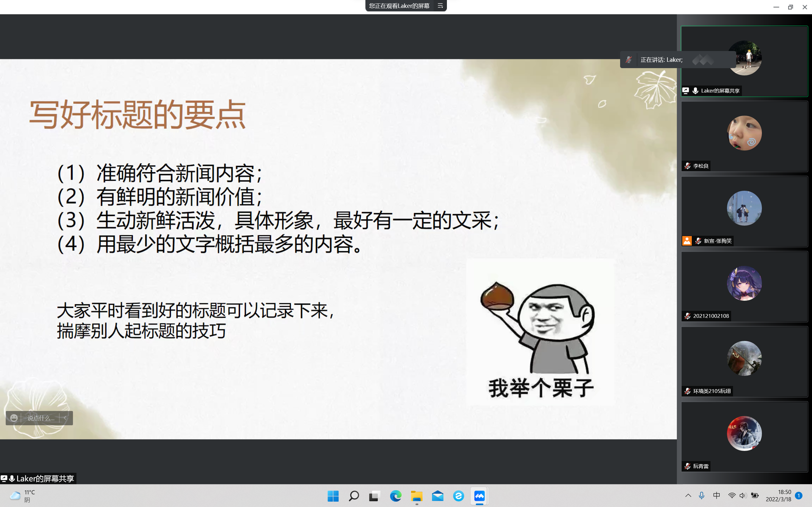The height and width of the screenshot is (507, 812).
Task: Open the Windows Start menu
Action: (333, 496)
